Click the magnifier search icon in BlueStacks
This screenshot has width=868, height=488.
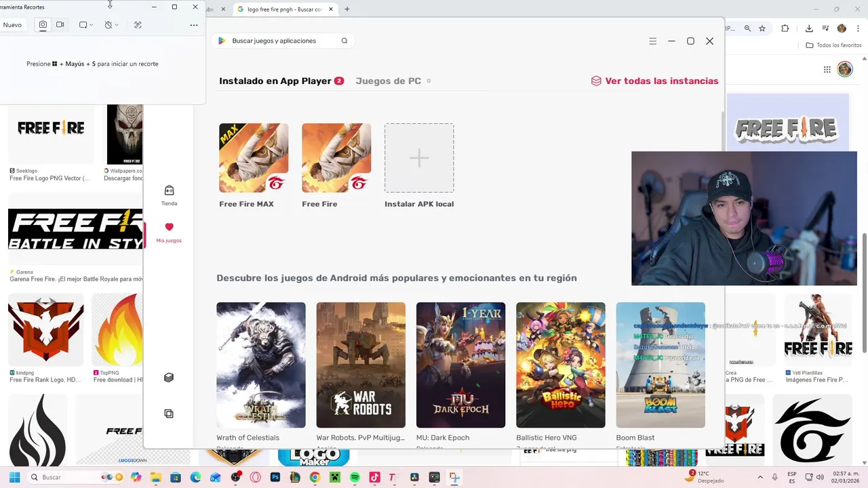[x=344, y=41]
